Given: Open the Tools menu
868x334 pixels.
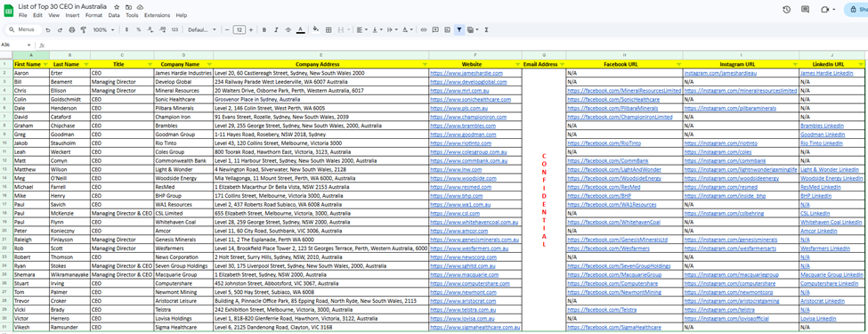Looking at the screenshot, I should pyautogui.click(x=132, y=15).
